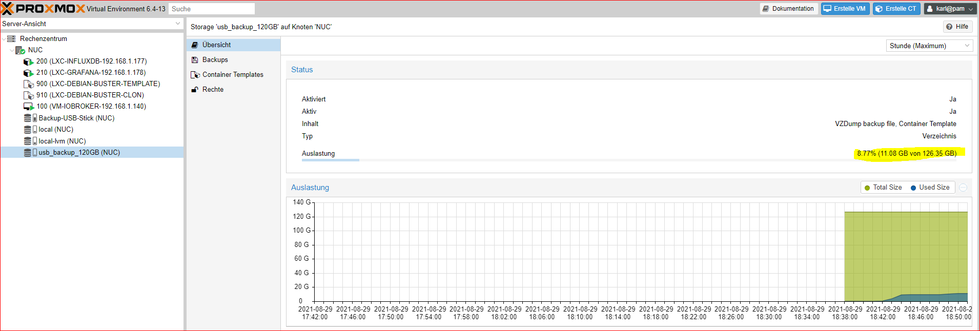Viewport: 980px width, 331px height.
Task: Click the Suche search field
Action: (212, 9)
